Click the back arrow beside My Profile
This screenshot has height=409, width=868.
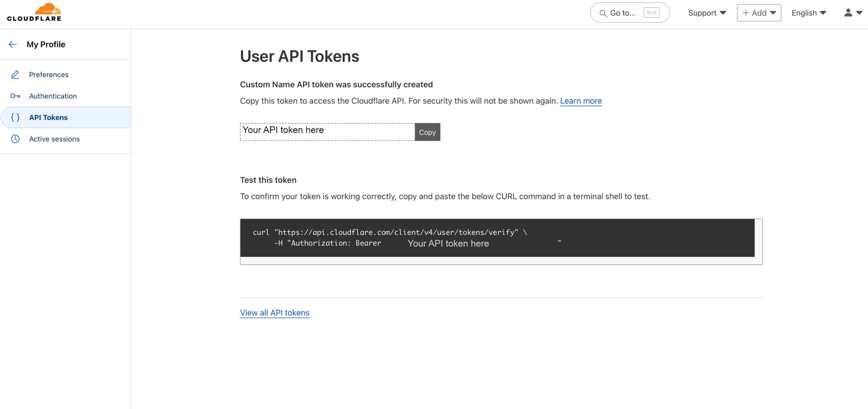click(x=13, y=44)
